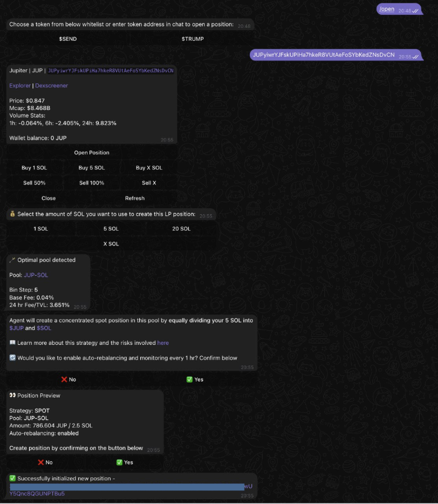Click 'Auto-rebalancing: enabled' text
The image size is (438, 504).
(x=44, y=433)
